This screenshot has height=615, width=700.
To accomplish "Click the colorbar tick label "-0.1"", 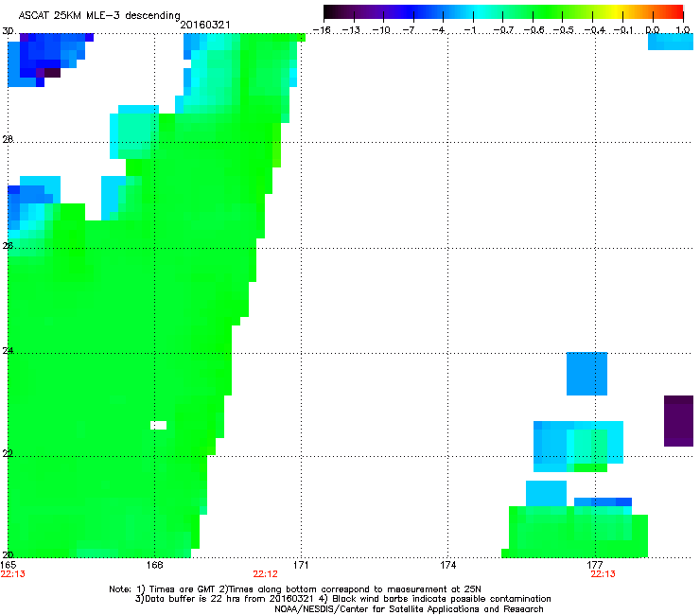I will point(622,30).
